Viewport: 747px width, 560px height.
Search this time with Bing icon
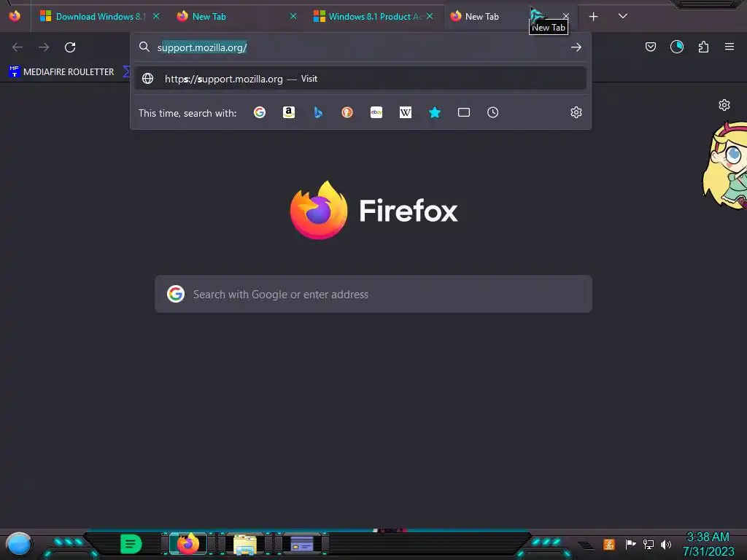[x=318, y=112]
